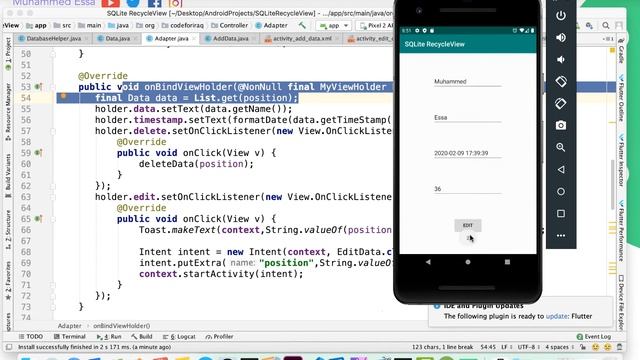640x360 pixels.
Task: Open the Structure side tool window
Action: 8,229
